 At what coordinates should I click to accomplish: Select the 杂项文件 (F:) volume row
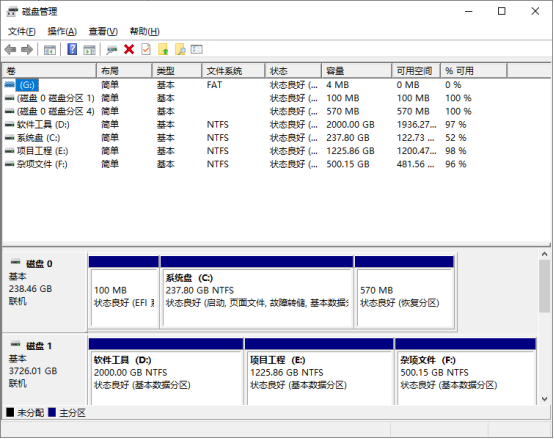(254, 164)
